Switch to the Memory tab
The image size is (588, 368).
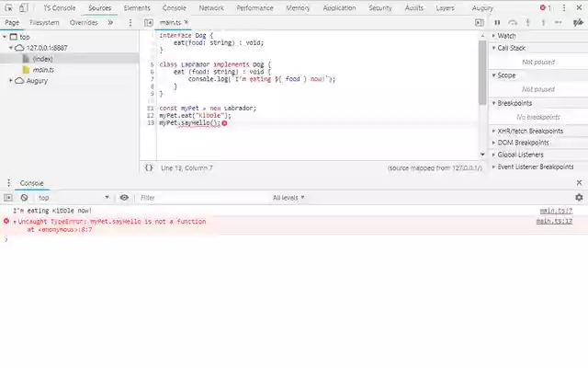pyautogui.click(x=298, y=7)
